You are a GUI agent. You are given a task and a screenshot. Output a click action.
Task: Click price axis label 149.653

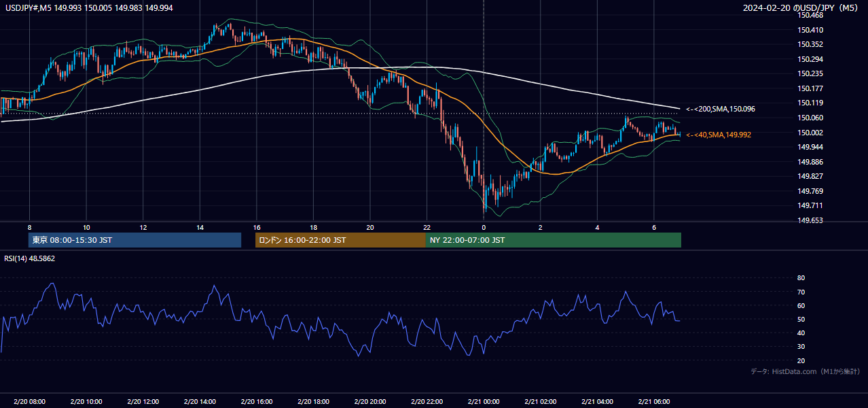pos(810,220)
